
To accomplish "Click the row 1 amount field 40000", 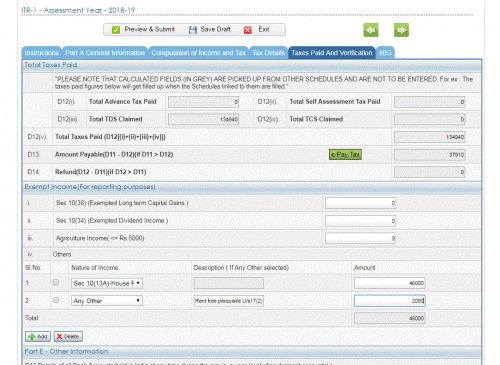I will click(x=390, y=283).
